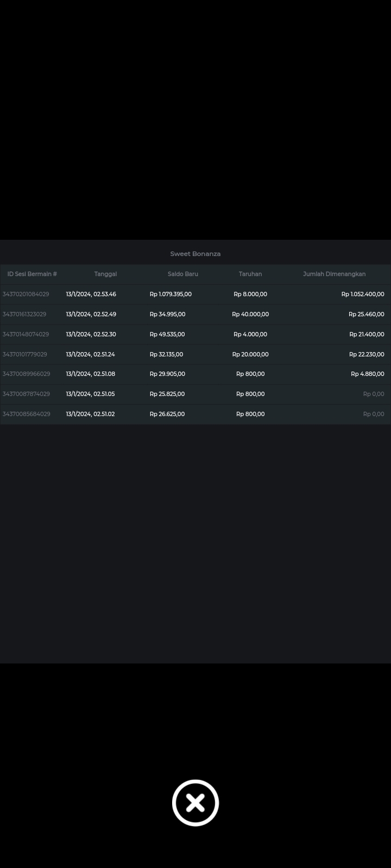
Task: Click the Tanggal column header
Action: 105,274
